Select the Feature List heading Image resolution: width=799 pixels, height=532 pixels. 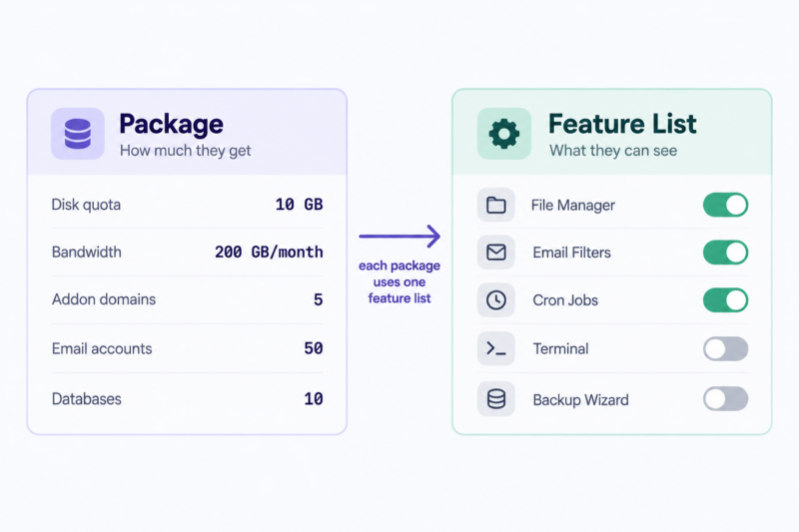(x=622, y=124)
